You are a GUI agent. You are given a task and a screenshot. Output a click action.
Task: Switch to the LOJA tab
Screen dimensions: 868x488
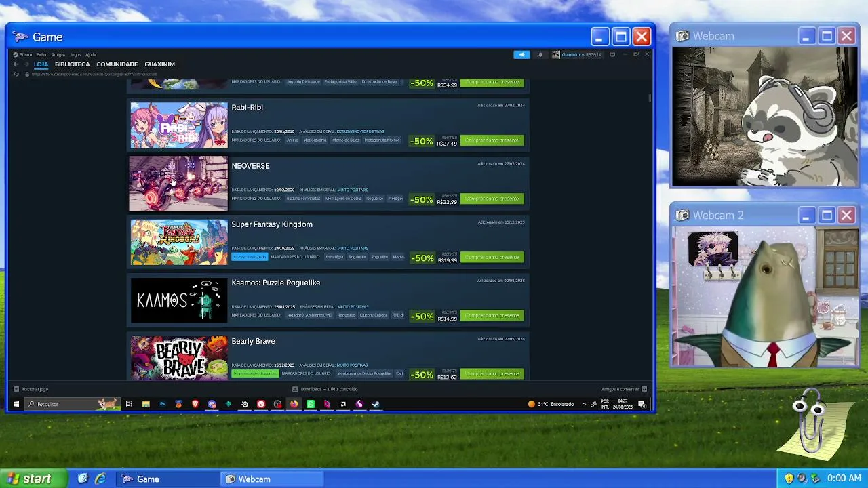coord(41,64)
